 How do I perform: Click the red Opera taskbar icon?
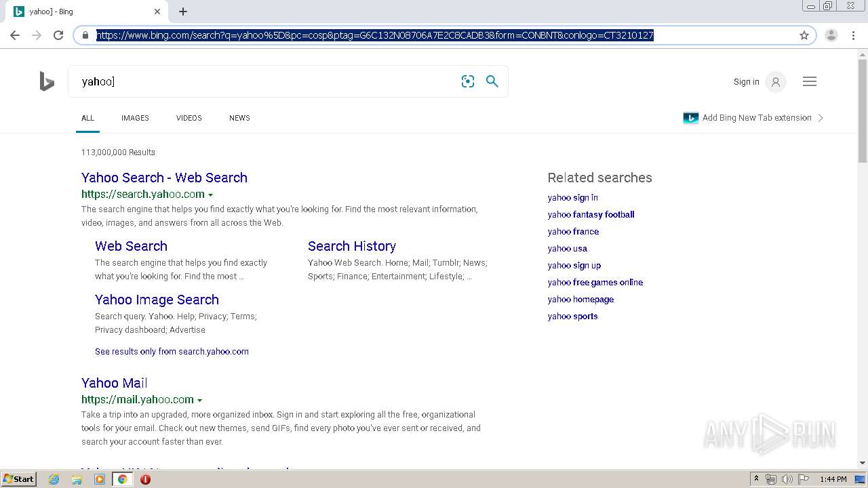145,479
